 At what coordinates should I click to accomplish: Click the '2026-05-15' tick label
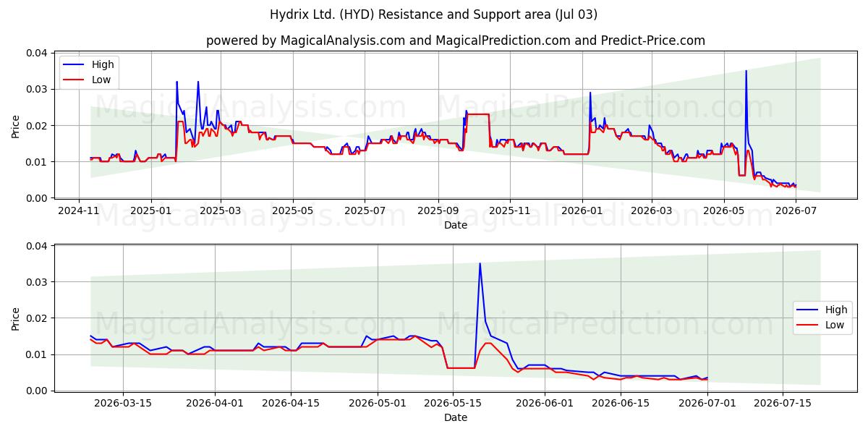pos(454,403)
